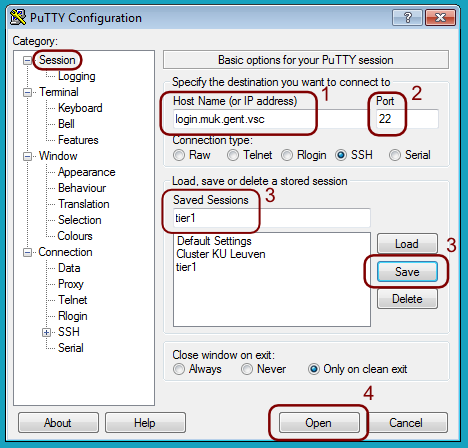Open the Keyboard settings category
The width and height of the screenshot is (468, 448).
coord(80,108)
